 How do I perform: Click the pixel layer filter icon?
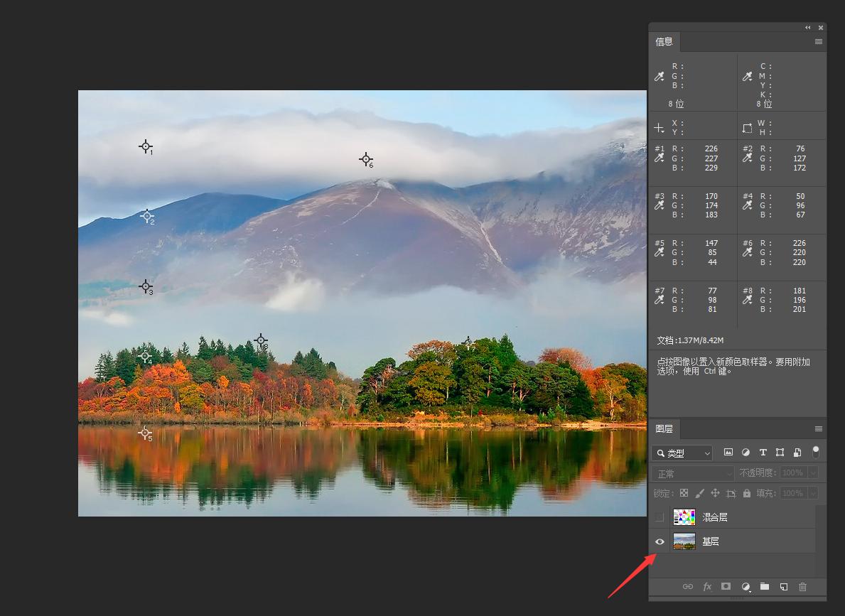[x=728, y=453]
